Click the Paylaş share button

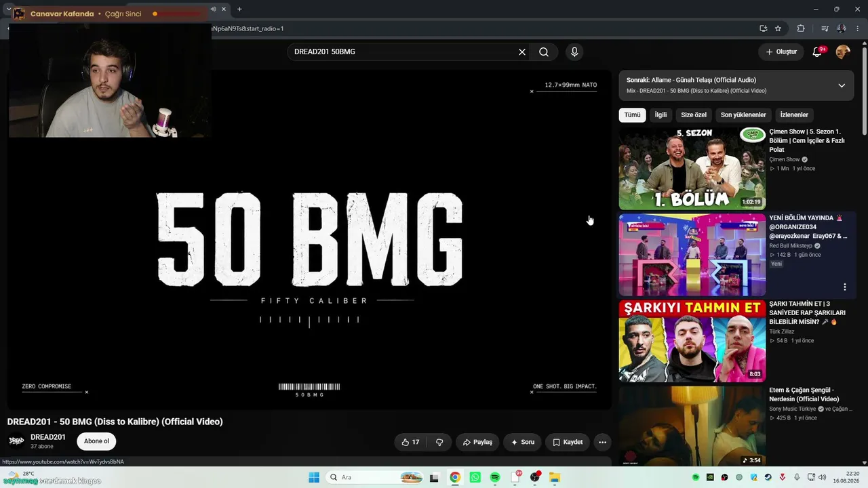pyautogui.click(x=477, y=442)
